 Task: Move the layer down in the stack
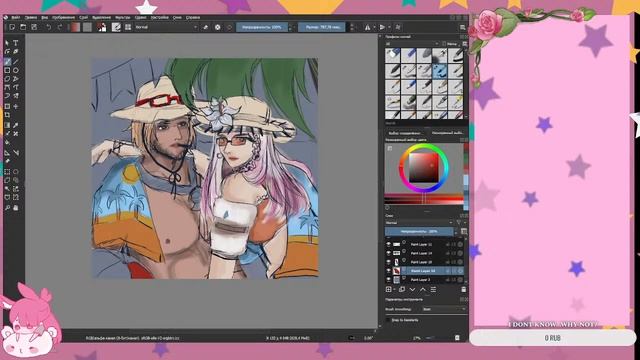click(x=412, y=289)
